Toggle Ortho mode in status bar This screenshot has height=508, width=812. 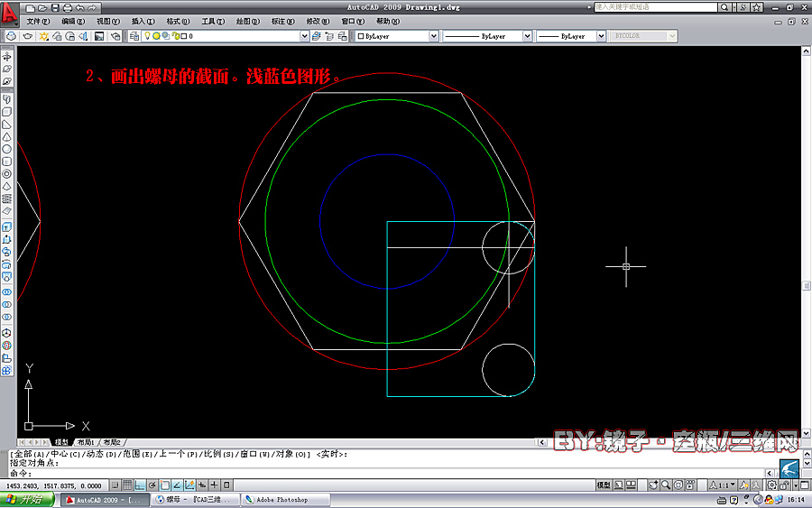point(140,485)
